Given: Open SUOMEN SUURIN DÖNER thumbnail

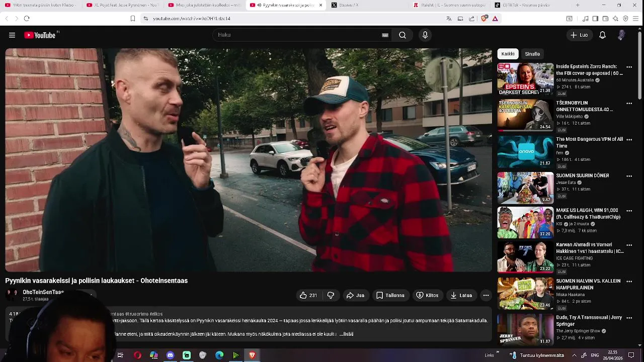Looking at the screenshot, I should pos(525,188).
